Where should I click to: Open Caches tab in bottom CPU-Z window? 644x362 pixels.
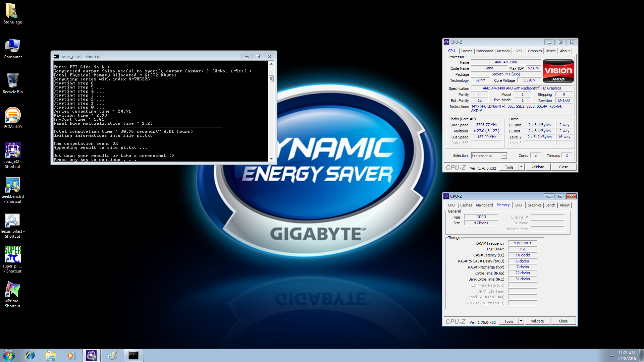(466, 205)
